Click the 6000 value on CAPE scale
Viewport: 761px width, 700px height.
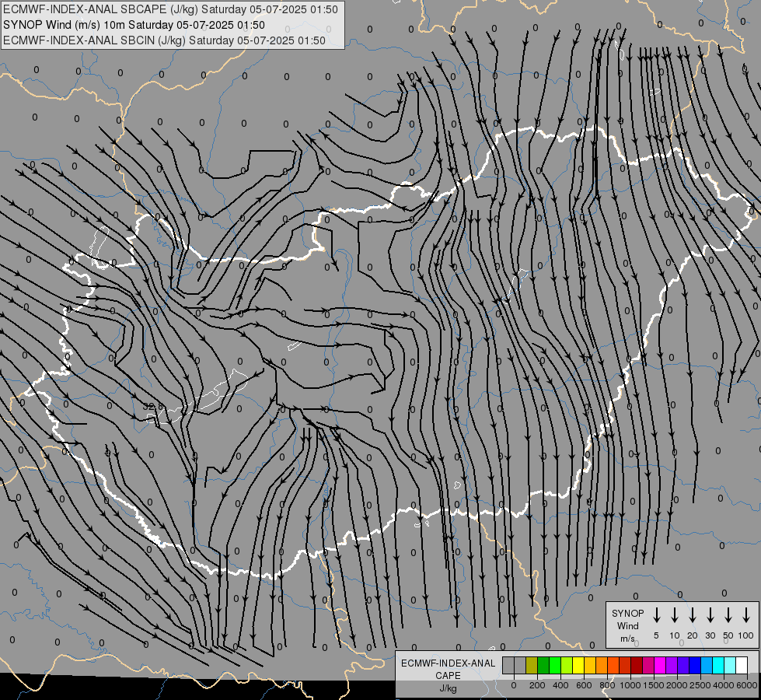tap(748, 685)
